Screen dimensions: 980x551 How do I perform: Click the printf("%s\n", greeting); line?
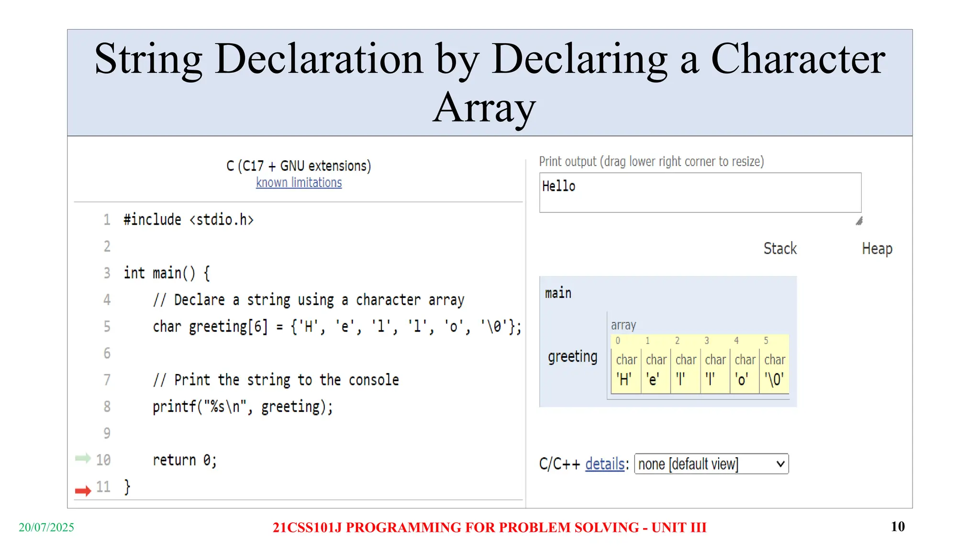[243, 407]
